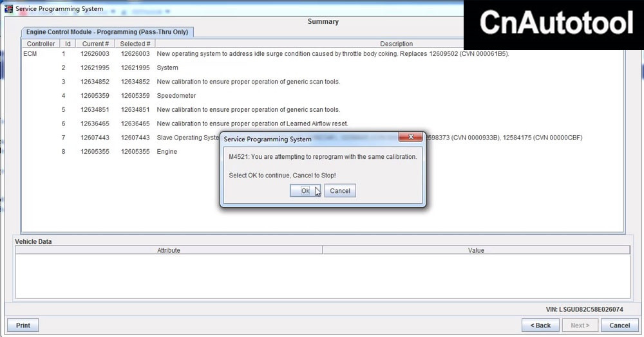The image size is (644, 337).
Task: Click the Current # column header
Action: coord(95,44)
